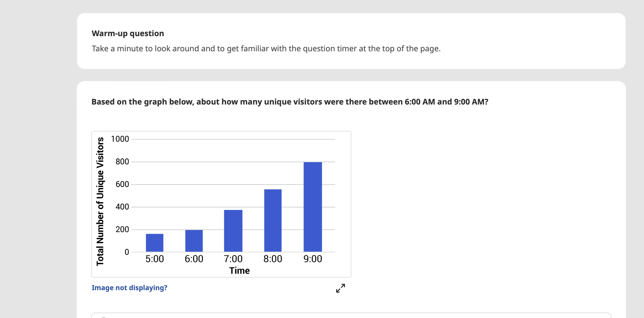Viewport: 644px width, 318px height.
Task: Click the 200 y-axis label
Action: point(122,229)
